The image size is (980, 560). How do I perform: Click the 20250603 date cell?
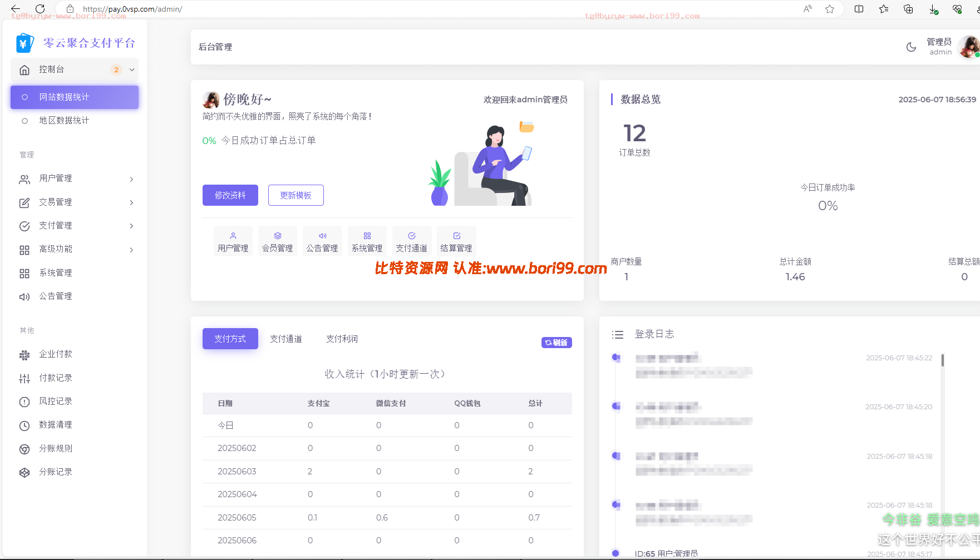(237, 472)
